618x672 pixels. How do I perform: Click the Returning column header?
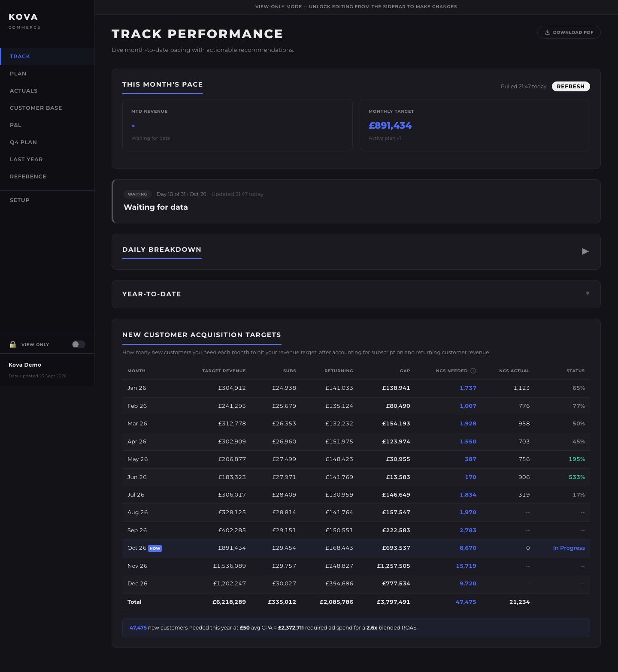(x=339, y=371)
